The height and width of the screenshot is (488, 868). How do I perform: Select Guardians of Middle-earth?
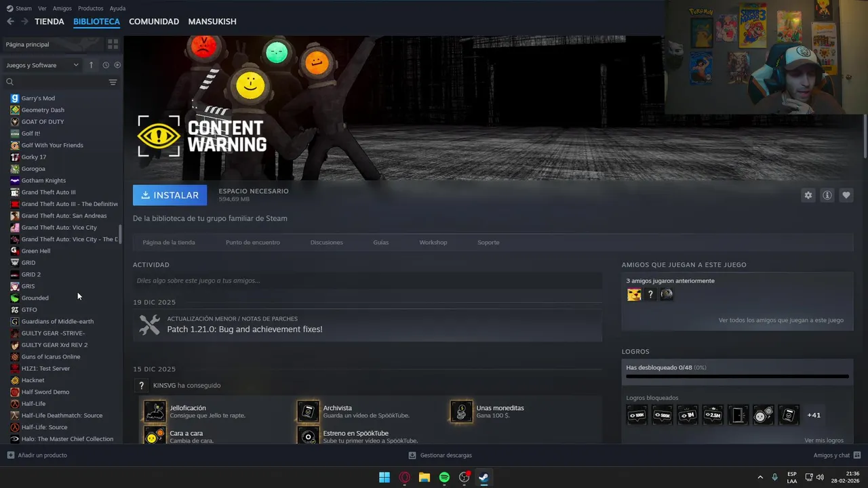(58, 321)
